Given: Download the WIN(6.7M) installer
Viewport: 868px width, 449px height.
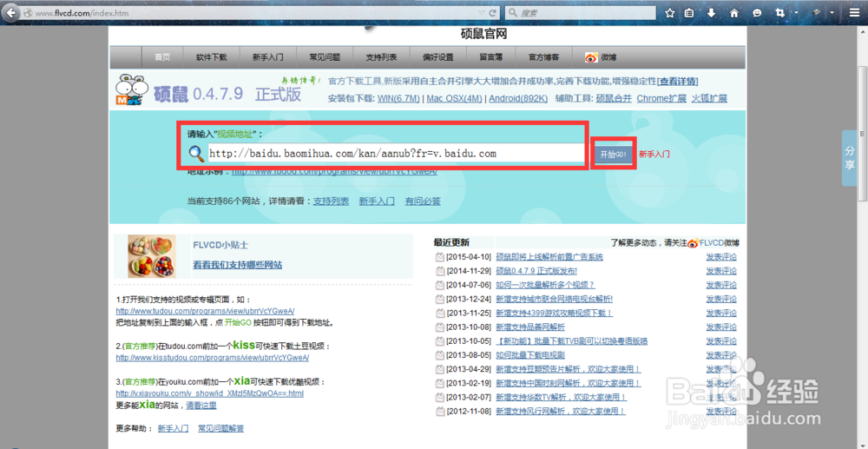Looking at the screenshot, I should pos(398,98).
